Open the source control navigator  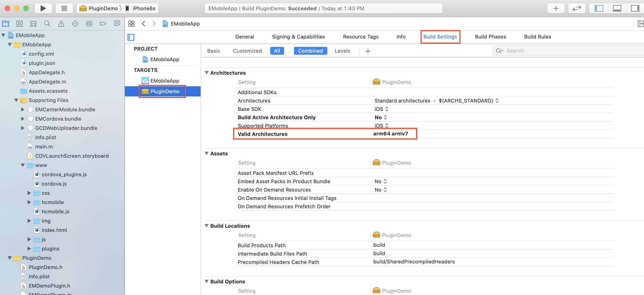point(20,24)
